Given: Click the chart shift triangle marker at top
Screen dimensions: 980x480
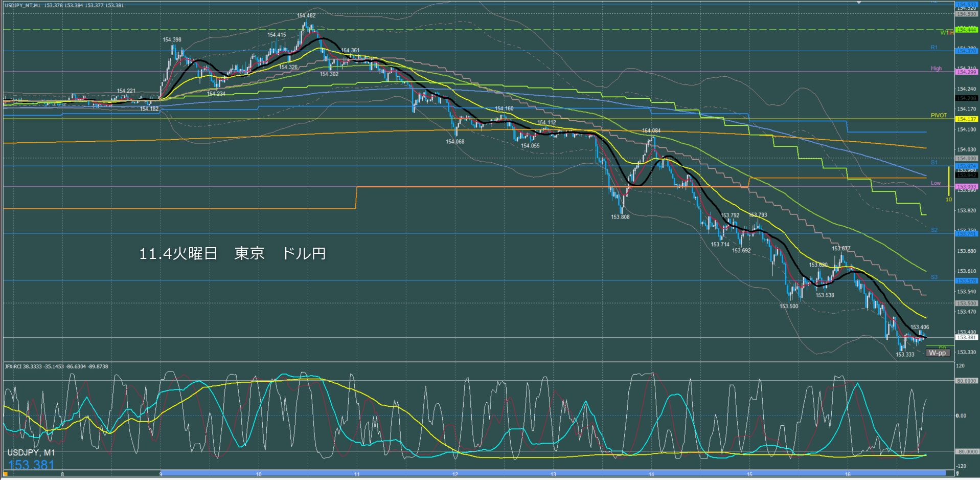Looking at the screenshot, I should coord(859,3).
